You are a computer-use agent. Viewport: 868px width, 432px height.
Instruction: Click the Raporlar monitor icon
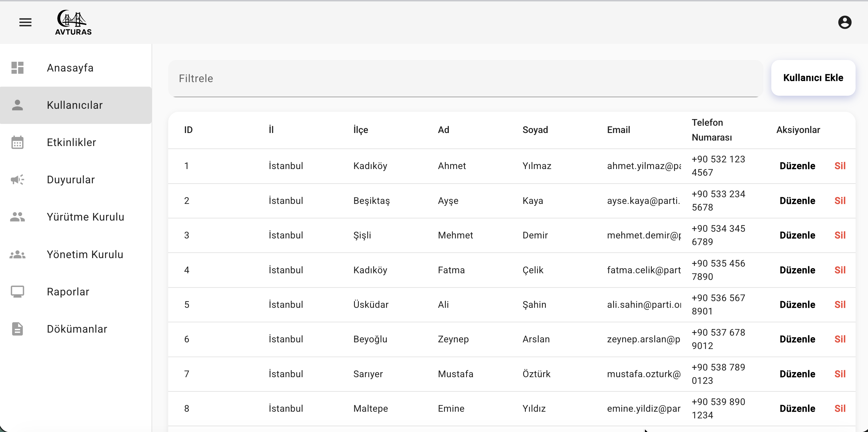[18, 292]
